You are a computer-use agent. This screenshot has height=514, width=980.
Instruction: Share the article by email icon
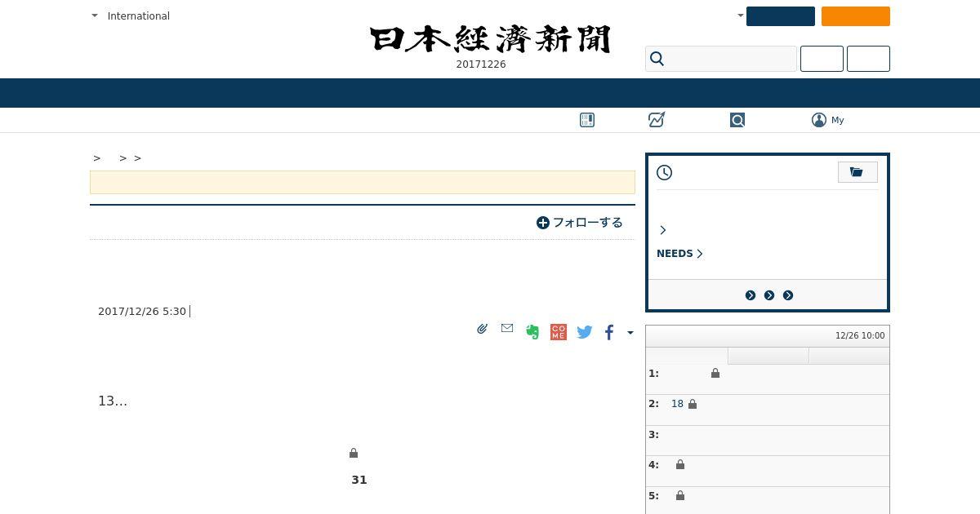(x=507, y=328)
